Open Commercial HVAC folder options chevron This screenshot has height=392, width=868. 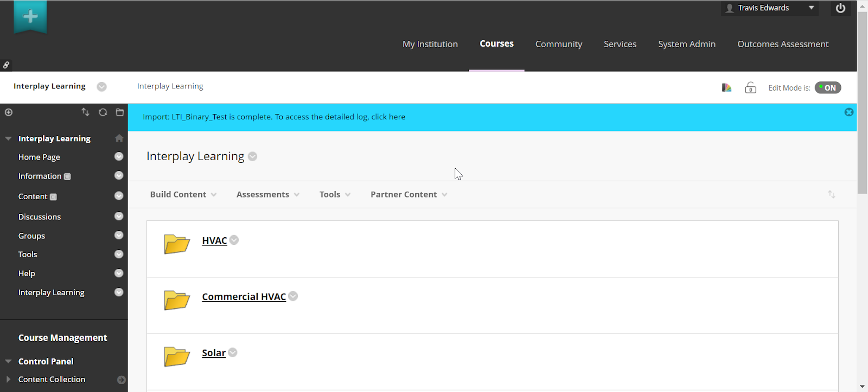(x=293, y=296)
